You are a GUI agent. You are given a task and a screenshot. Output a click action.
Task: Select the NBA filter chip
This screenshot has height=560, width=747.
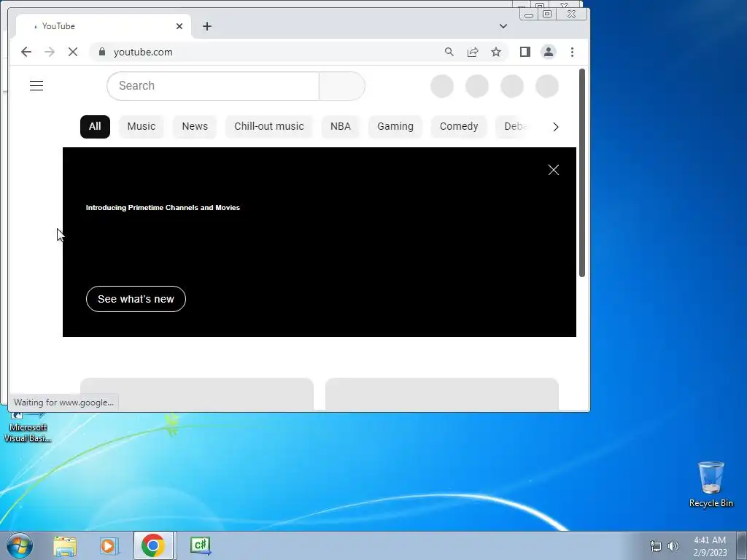tap(341, 127)
